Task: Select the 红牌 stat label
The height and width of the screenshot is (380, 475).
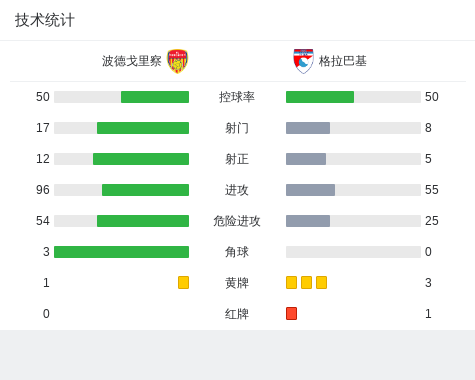Action: pos(237,314)
